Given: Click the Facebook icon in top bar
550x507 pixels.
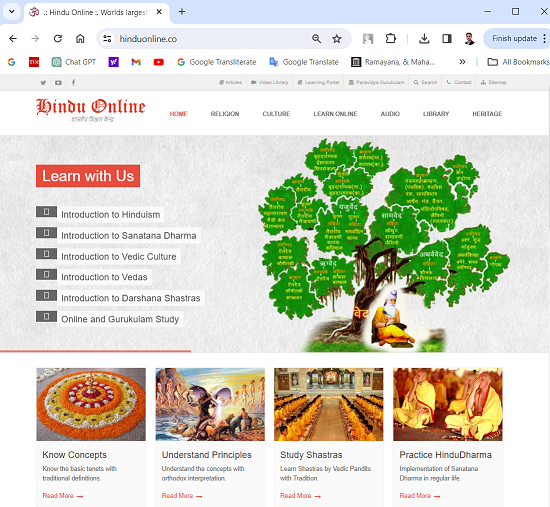Looking at the screenshot, I should [73, 82].
